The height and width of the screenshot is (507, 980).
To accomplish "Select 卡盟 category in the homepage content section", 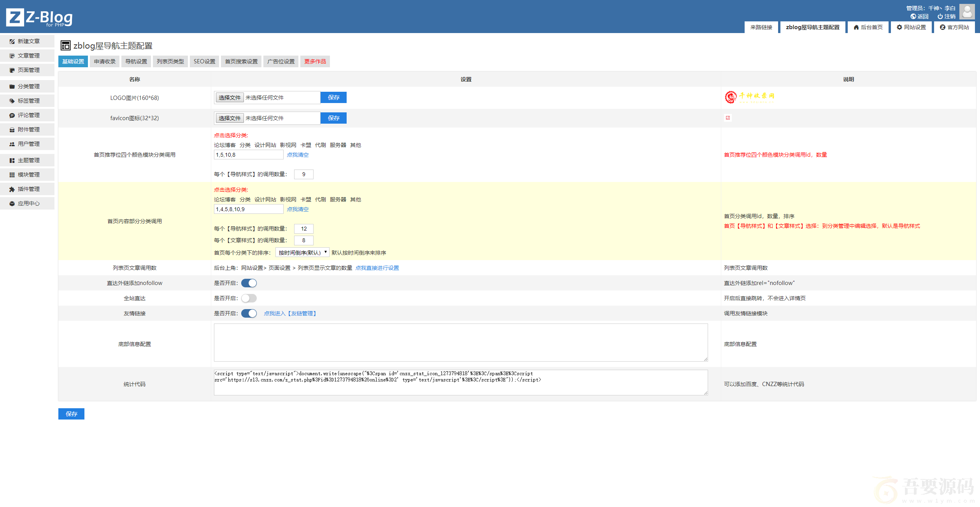I will click(x=306, y=199).
